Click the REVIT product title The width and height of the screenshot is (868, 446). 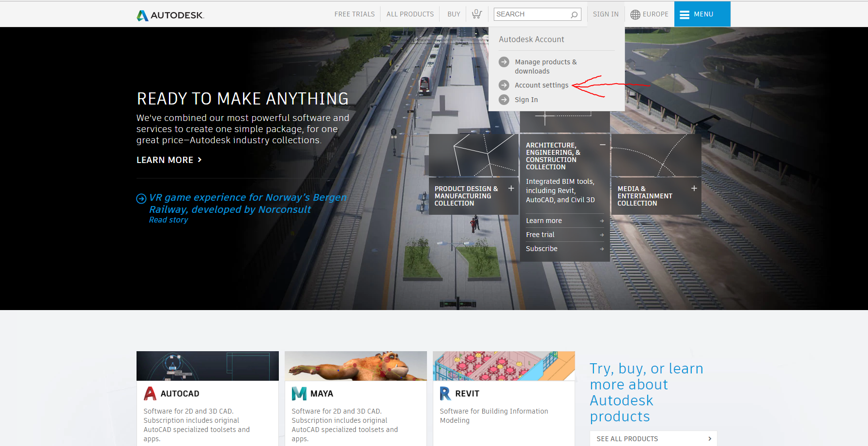467,394
